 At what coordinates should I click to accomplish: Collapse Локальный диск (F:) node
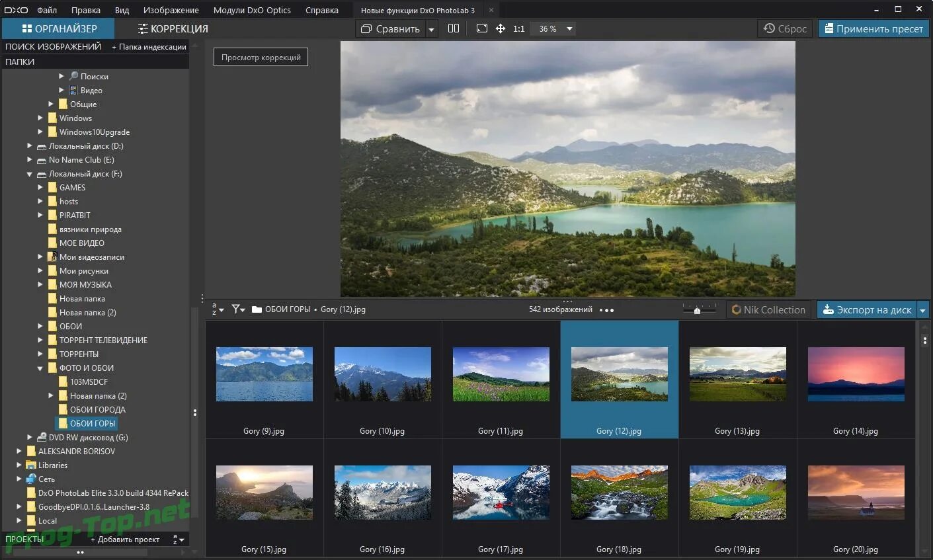click(x=30, y=174)
